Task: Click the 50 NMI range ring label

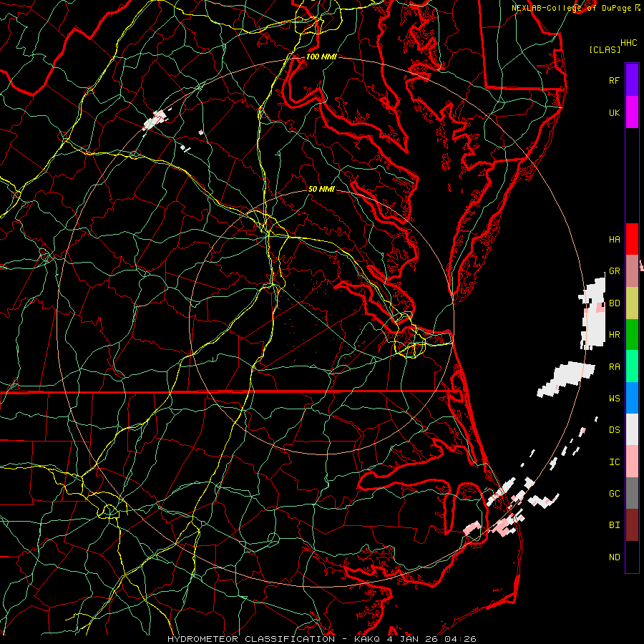Action: tap(321, 189)
